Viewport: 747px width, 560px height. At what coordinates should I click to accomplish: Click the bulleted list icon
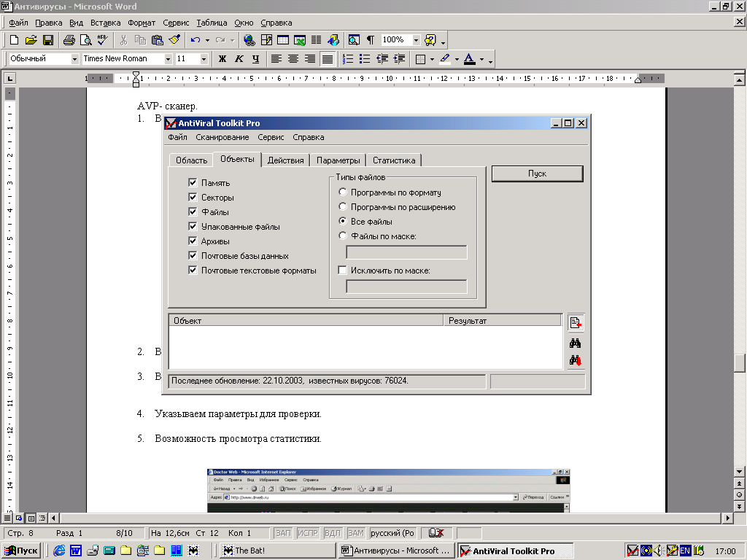pos(365,58)
